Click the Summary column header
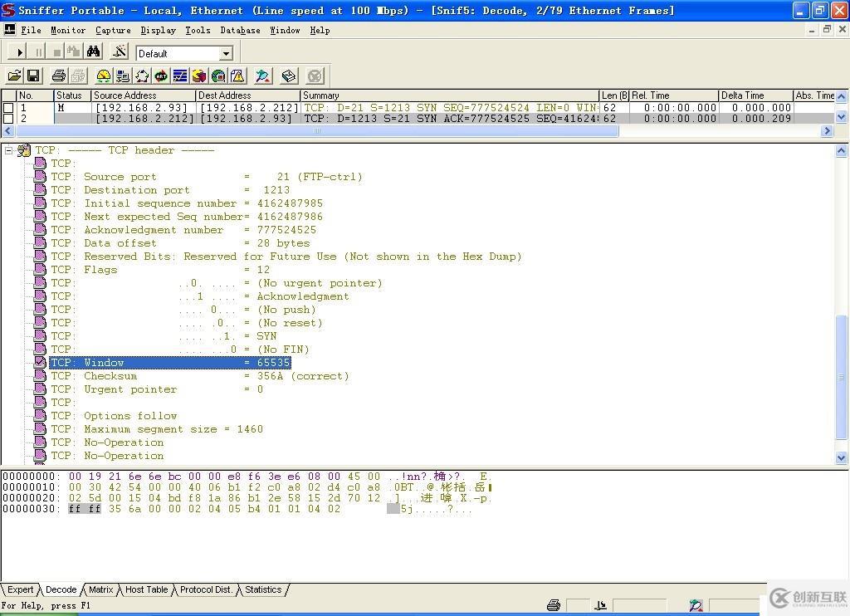850x616 pixels. coord(449,95)
